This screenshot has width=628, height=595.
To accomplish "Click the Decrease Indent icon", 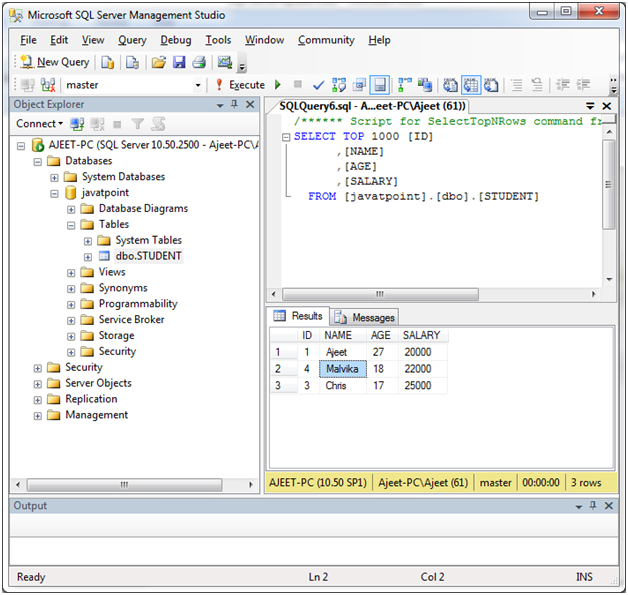I will [563, 85].
